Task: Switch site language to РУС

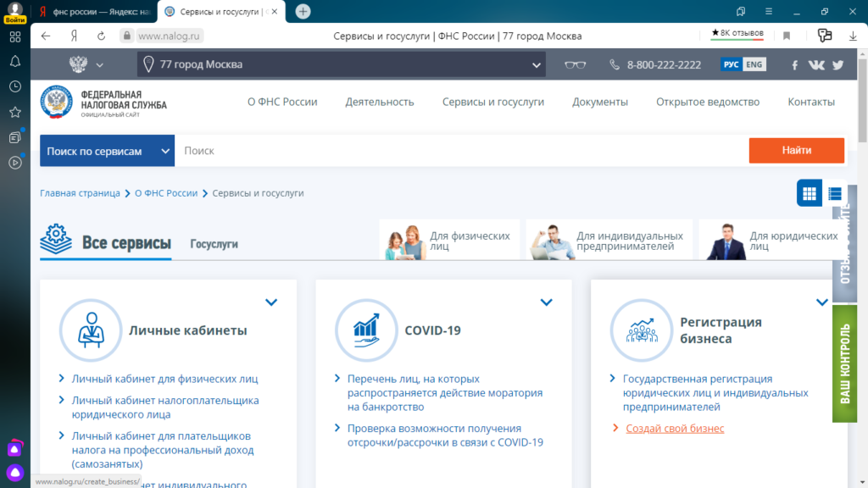Action: (x=732, y=64)
